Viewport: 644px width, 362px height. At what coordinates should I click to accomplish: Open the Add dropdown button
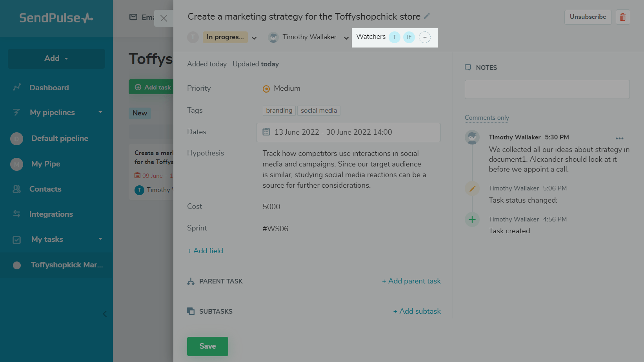coord(56,59)
